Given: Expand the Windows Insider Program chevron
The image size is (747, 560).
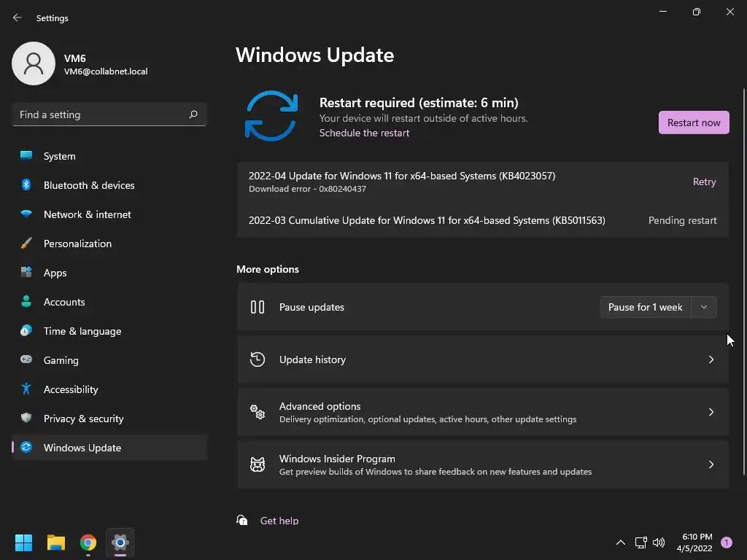Looking at the screenshot, I should [x=711, y=464].
